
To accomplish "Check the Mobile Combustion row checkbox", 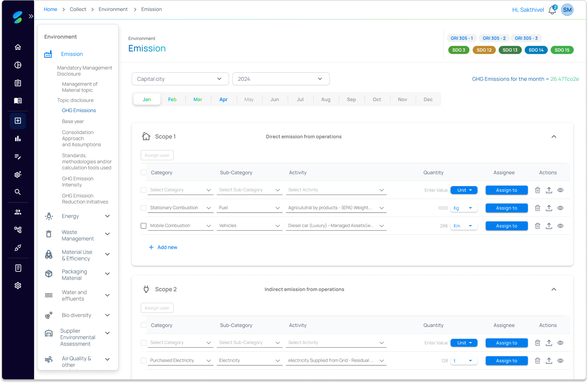I will pyautogui.click(x=144, y=226).
